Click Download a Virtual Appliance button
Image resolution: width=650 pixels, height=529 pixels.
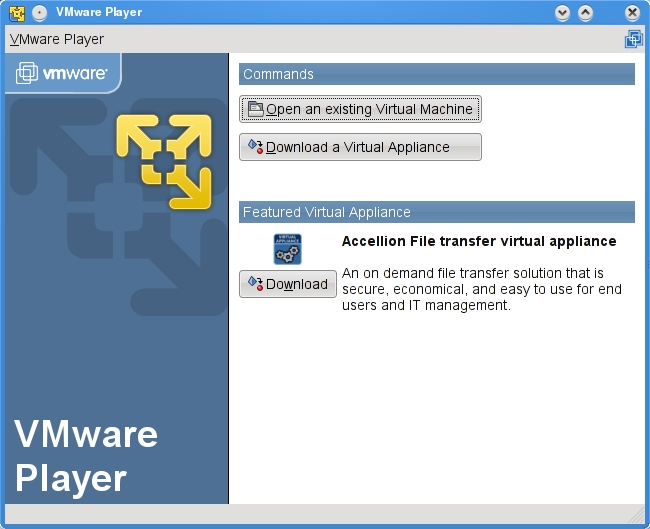[x=360, y=147]
